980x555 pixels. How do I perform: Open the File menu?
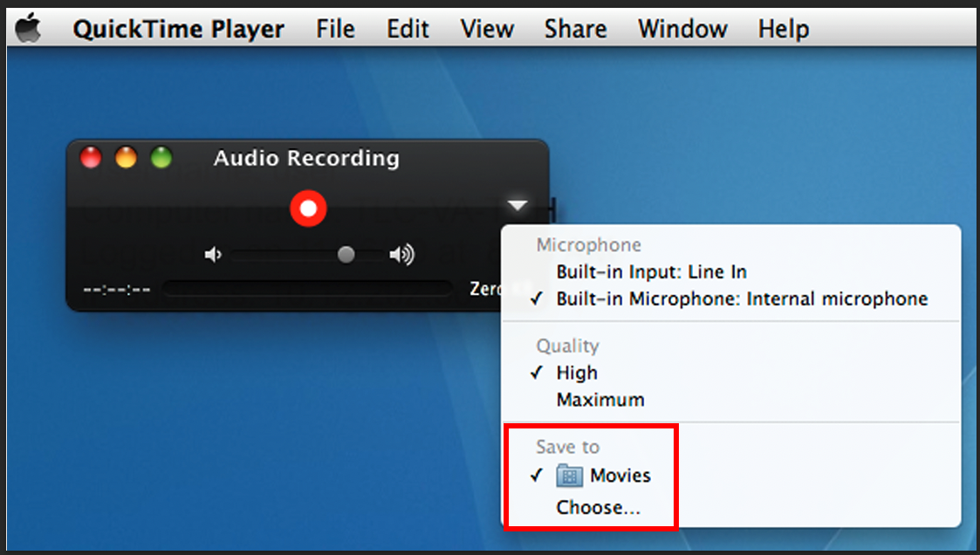[335, 29]
